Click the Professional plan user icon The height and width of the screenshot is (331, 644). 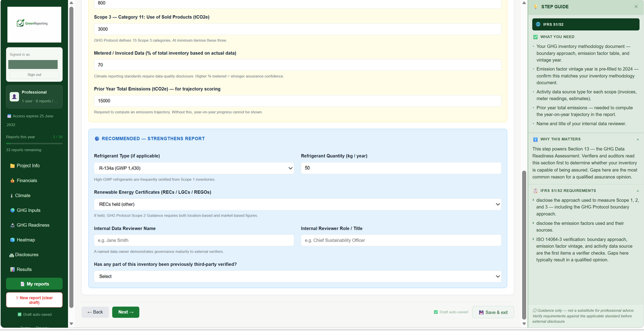tap(14, 97)
